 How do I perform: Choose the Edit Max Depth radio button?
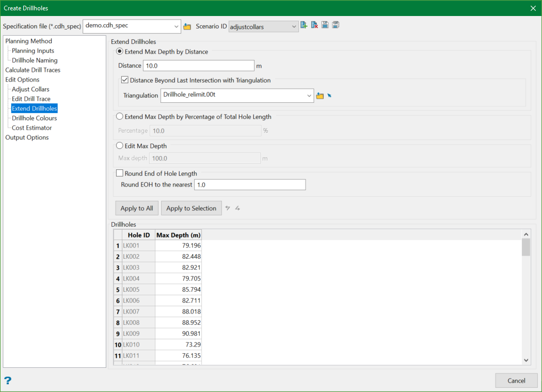click(120, 146)
